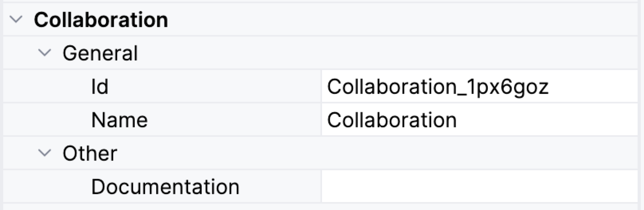Collapse the General group chevron

45,53
